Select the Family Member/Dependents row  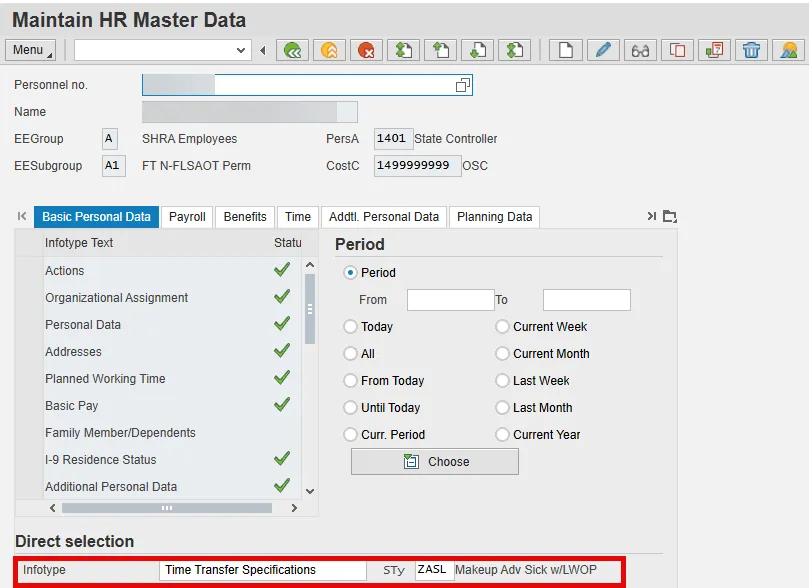point(158,433)
